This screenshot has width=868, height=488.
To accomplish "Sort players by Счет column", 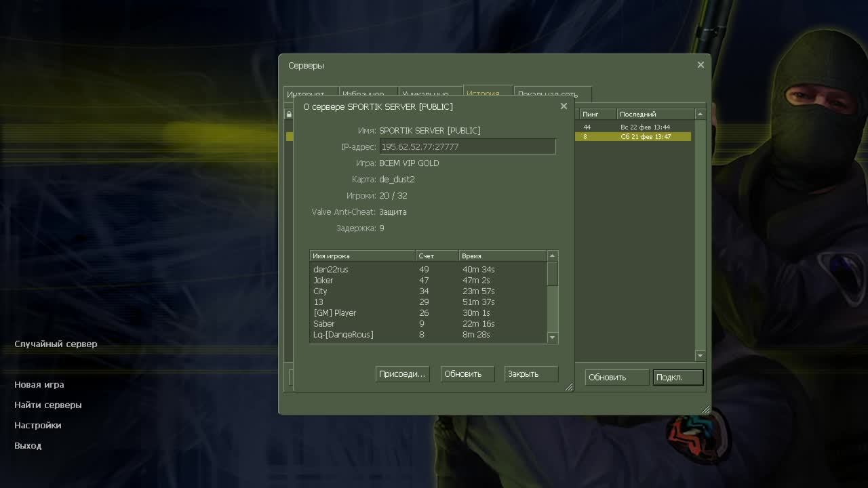I will click(x=437, y=256).
